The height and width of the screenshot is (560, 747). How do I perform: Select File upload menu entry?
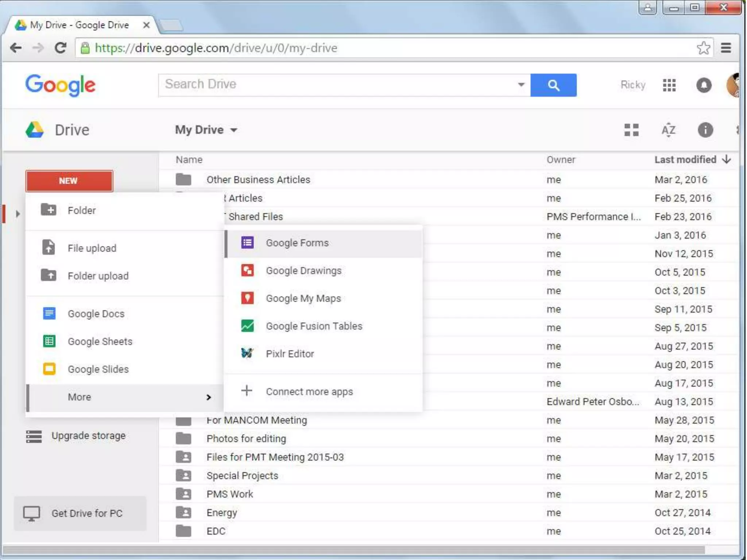(x=92, y=248)
